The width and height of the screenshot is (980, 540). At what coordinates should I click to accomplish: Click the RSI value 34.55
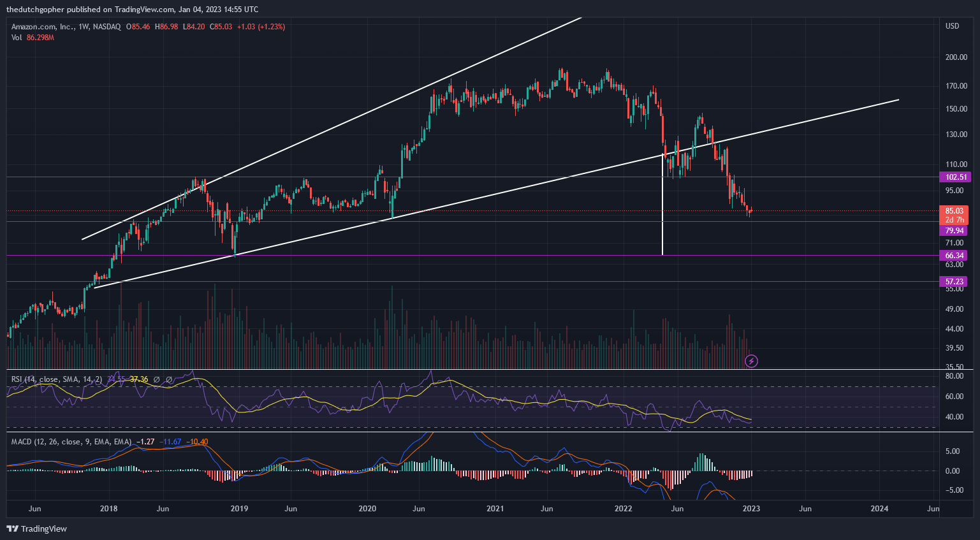115,379
